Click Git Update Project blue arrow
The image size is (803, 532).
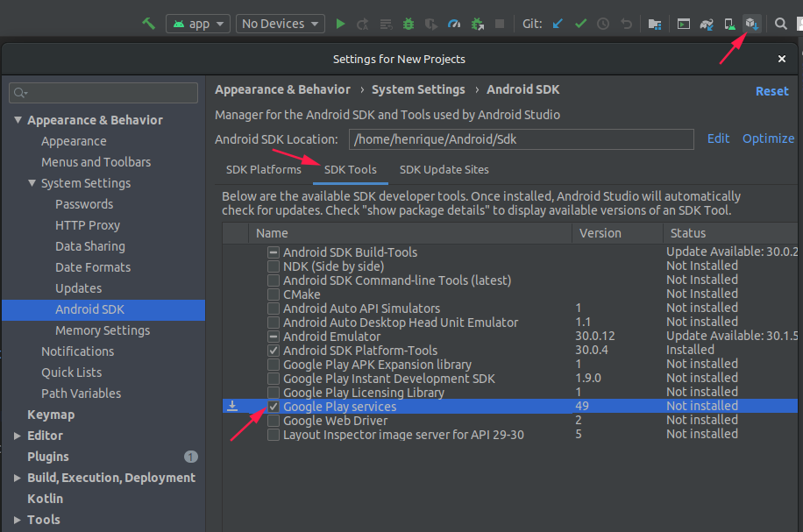point(558,24)
